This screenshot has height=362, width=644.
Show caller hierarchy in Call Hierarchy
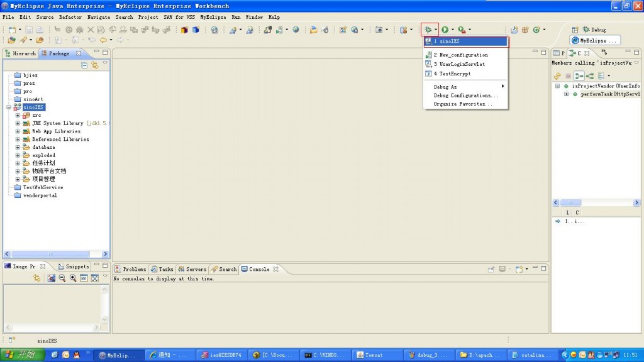tap(579, 76)
